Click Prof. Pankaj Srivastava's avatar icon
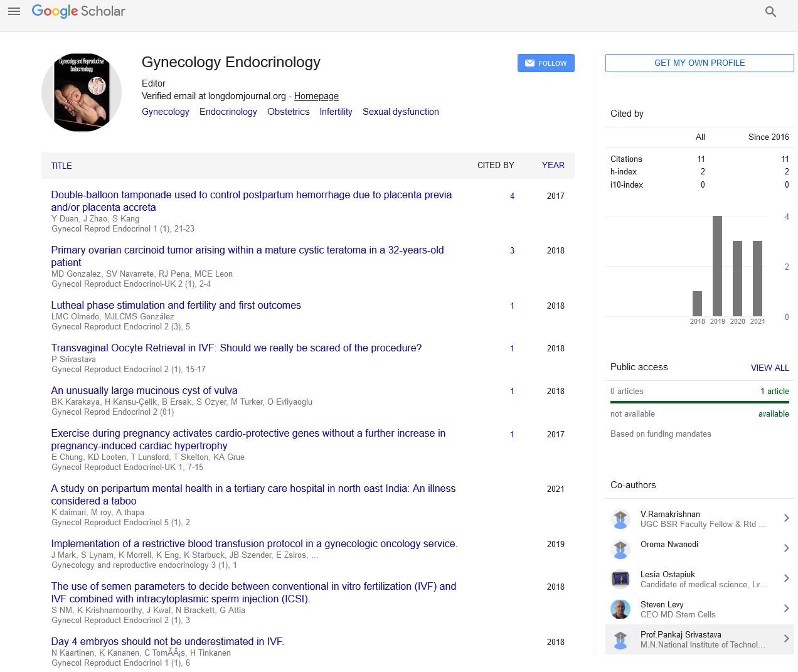Viewport: 798px width, 672px height. point(620,639)
